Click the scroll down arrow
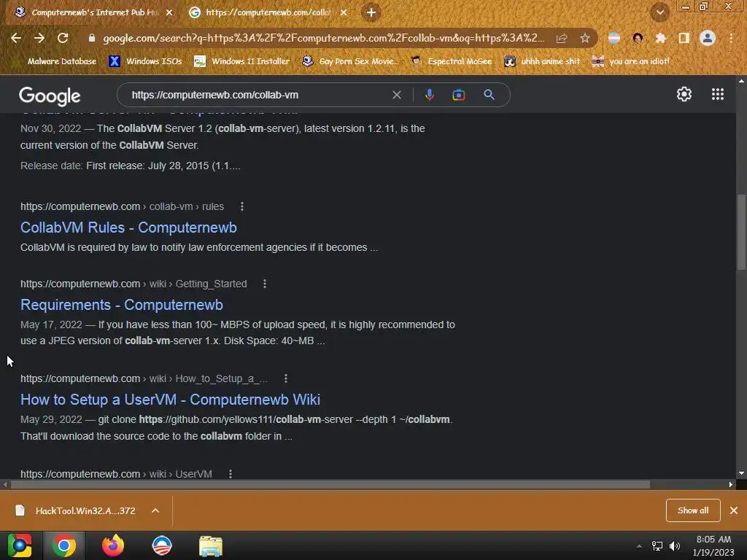 741,473
